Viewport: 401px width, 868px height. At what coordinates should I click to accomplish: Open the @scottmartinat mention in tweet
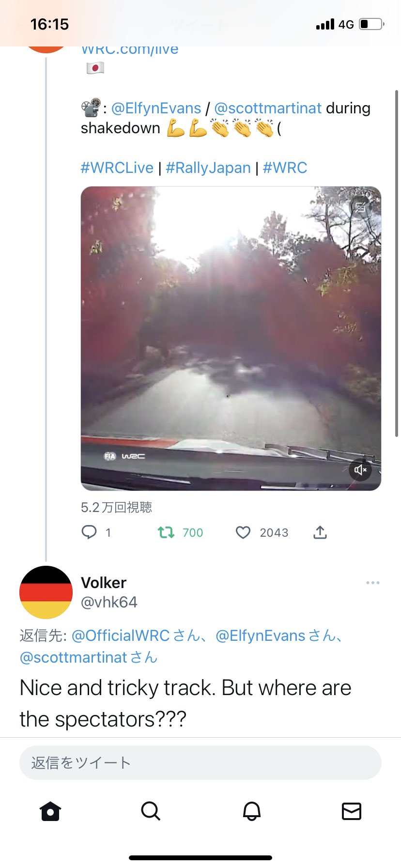[268, 108]
